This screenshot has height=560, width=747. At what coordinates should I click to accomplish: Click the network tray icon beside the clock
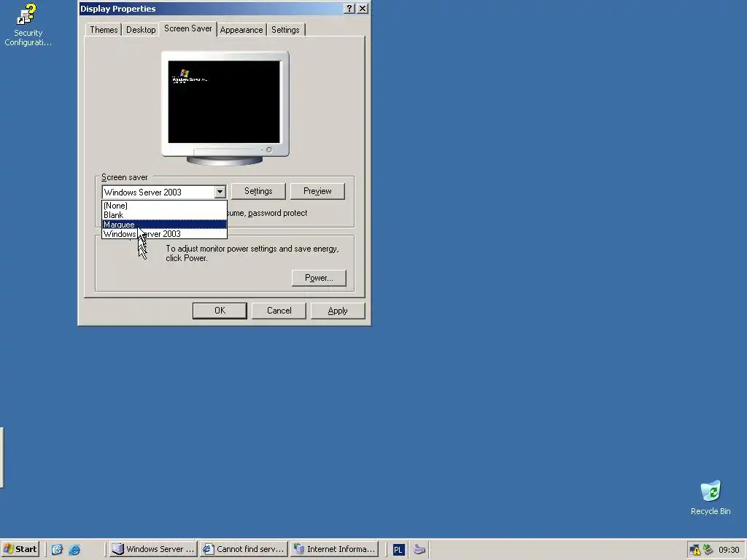708,550
